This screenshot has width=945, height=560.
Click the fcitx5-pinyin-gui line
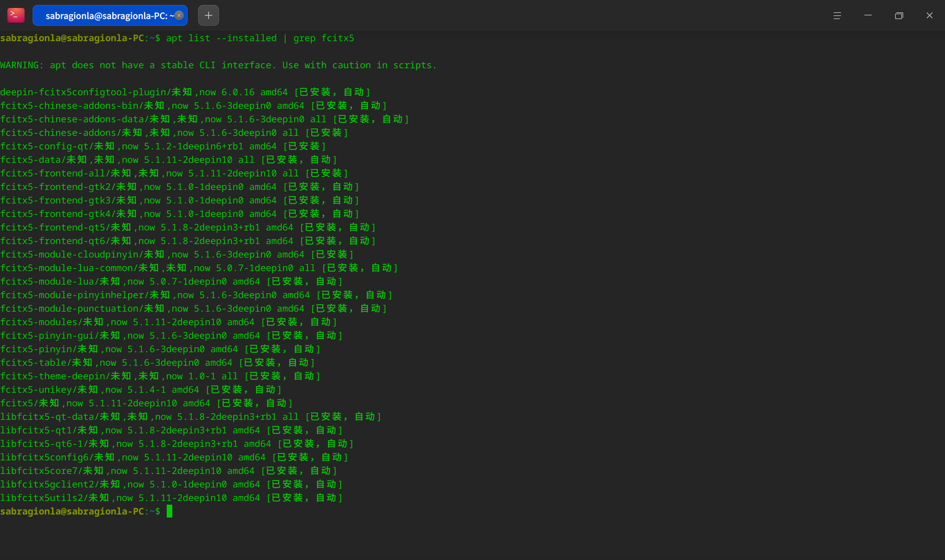(171, 336)
